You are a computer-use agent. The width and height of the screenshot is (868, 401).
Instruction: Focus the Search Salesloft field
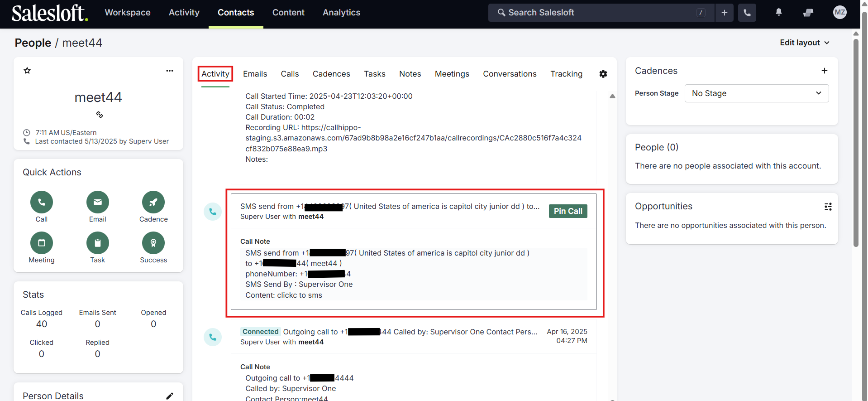pyautogui.click(x=601, y=13)
